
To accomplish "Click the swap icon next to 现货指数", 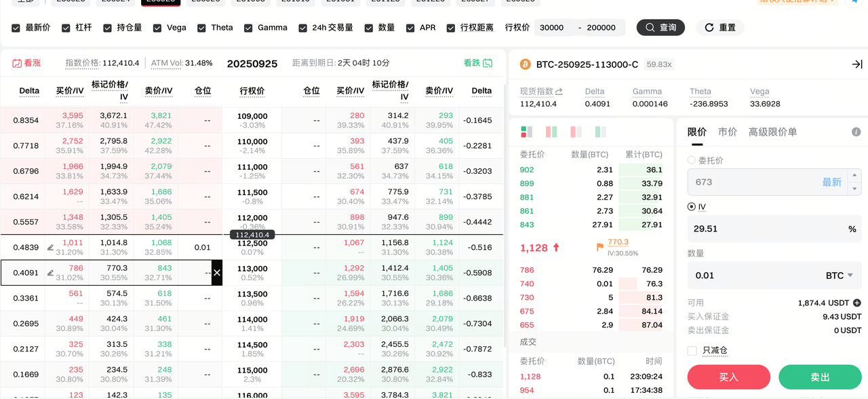I will 559,92.
